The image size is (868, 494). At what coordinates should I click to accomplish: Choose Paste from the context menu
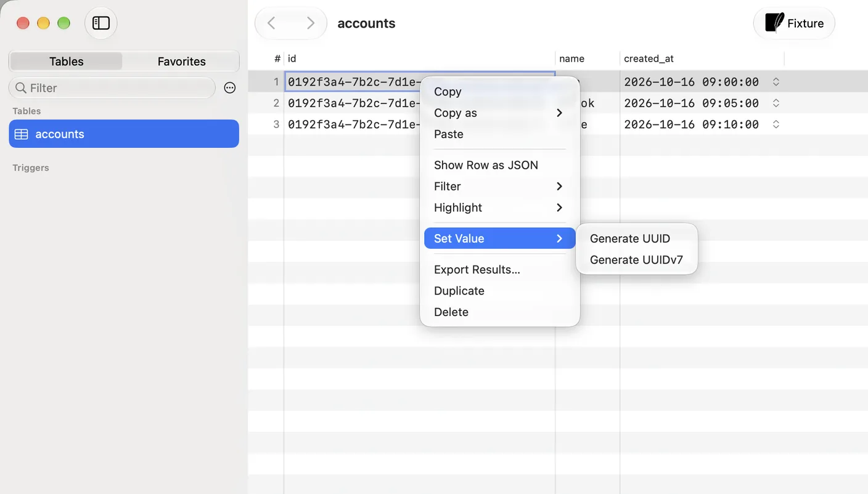pyautogui.click(x=500, y=134)
